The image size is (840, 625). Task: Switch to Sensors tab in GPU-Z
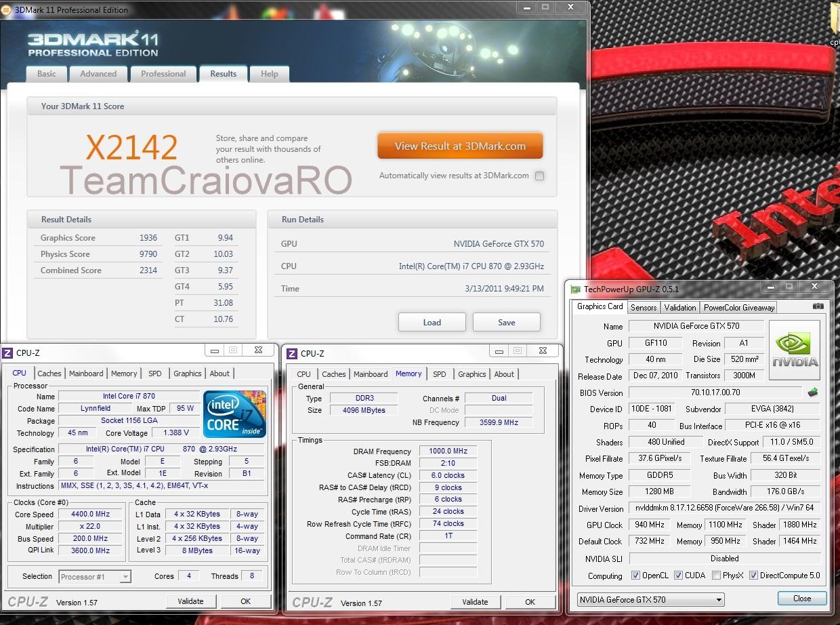pos(644,308)
